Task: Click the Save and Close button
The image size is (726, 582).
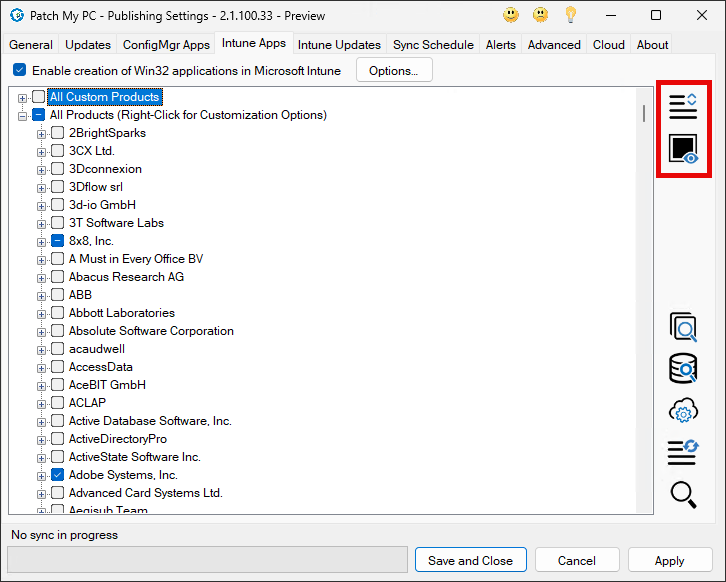Action: tap(470, 561)
